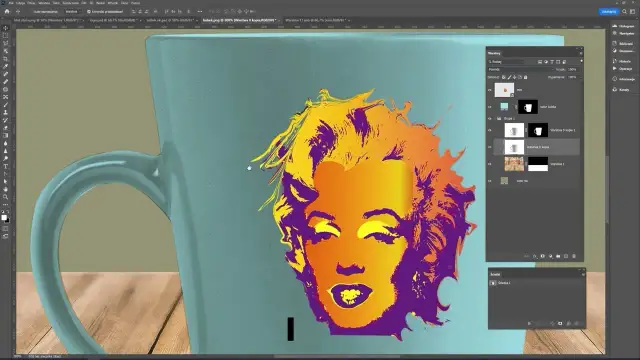Open the Biblioteki panel in right dock
The width and height of the screenshot is (640, 360).
pos(623,44)
